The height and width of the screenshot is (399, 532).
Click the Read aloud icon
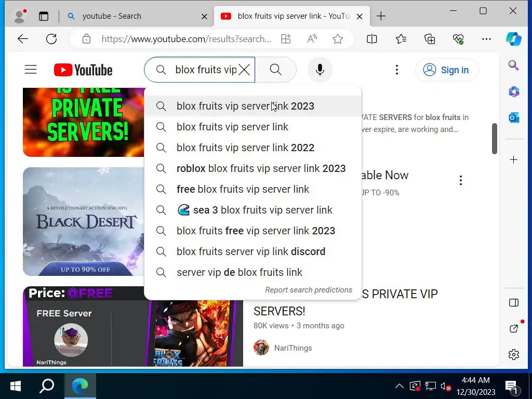[x=312, y=39]
